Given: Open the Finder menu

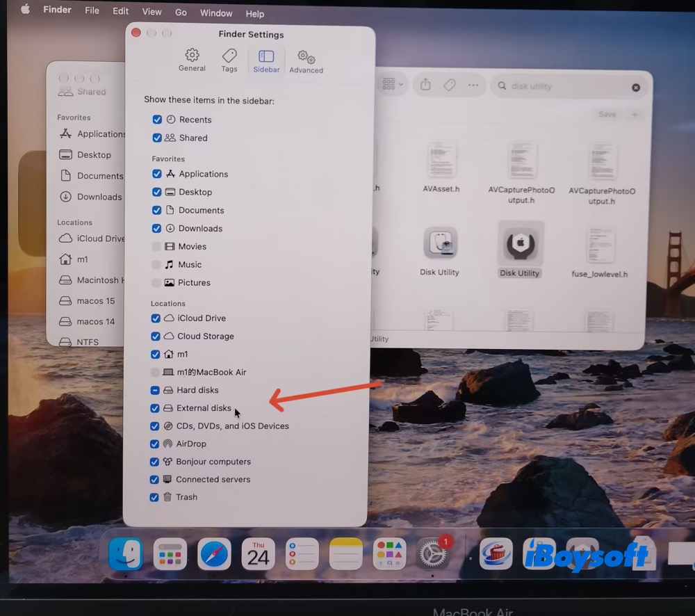Looking at the screenshot, I should pyautogui.click(x=57, y=9).
